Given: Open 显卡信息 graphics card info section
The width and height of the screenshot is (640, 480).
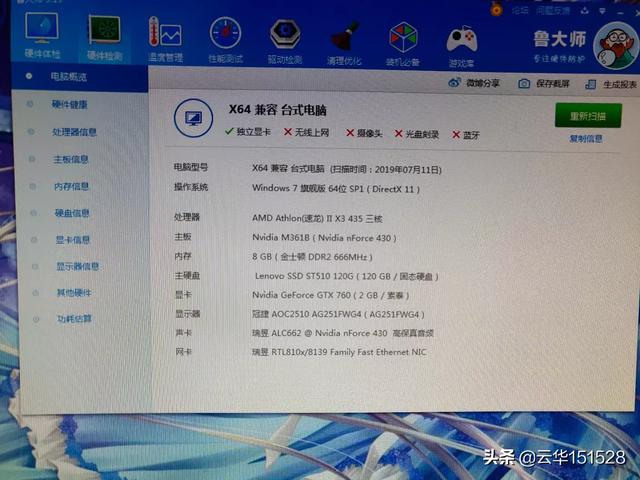Looking at the screenshot, I should (x=73, y=240).
